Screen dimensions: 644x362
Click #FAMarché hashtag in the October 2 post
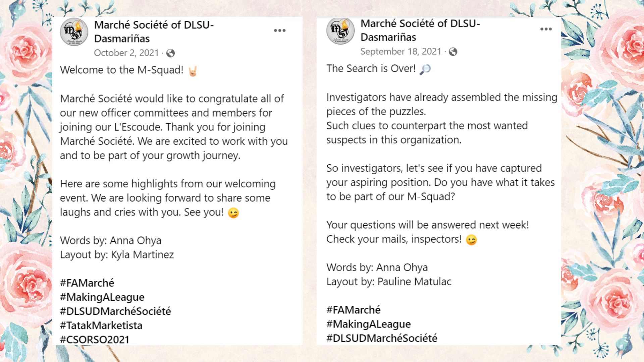(87, 283)
